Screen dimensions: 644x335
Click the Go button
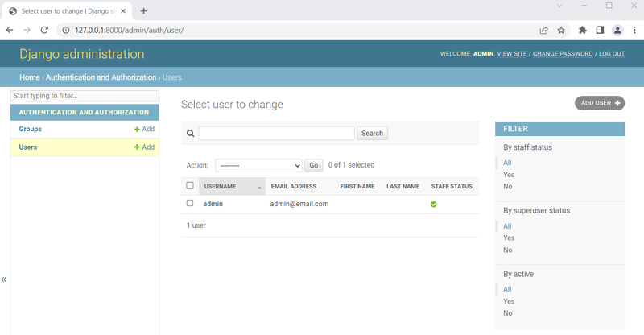click(314, 165)
